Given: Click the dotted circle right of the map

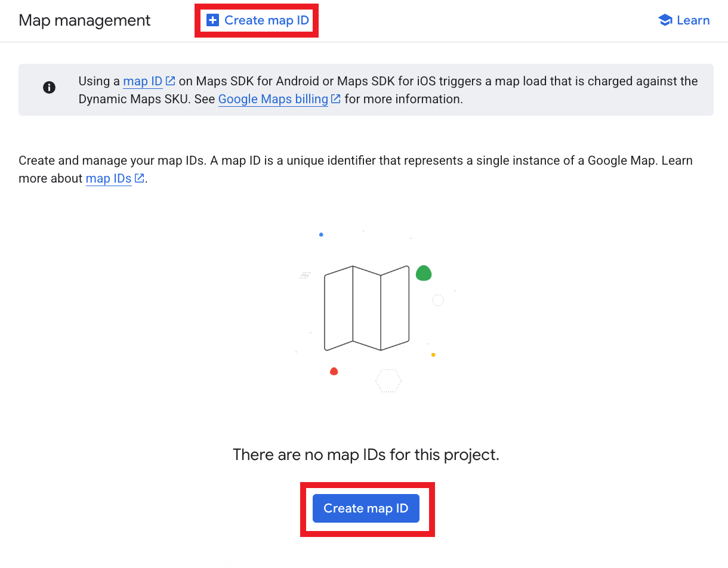Looking at the screenshot, I should pyautogui.click(x=438, y=300).
